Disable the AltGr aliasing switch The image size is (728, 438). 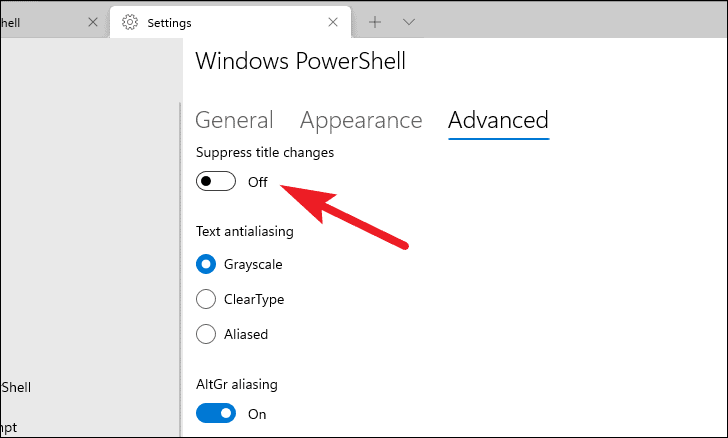[215, 413]
